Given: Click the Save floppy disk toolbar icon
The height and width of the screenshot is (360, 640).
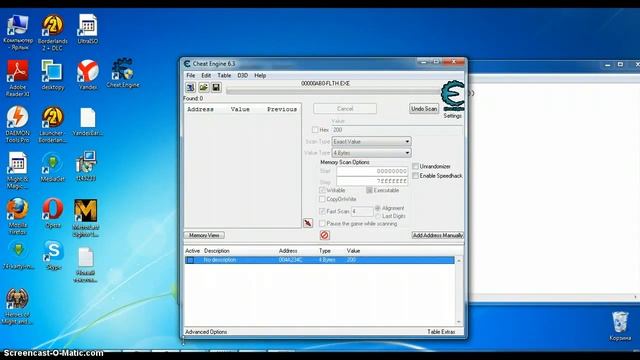Looking at the screenshot, I should 216,87.
